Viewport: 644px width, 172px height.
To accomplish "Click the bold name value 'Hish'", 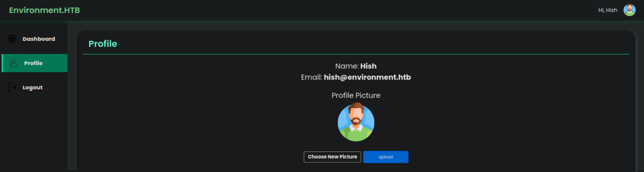I will tap(368, 66).
